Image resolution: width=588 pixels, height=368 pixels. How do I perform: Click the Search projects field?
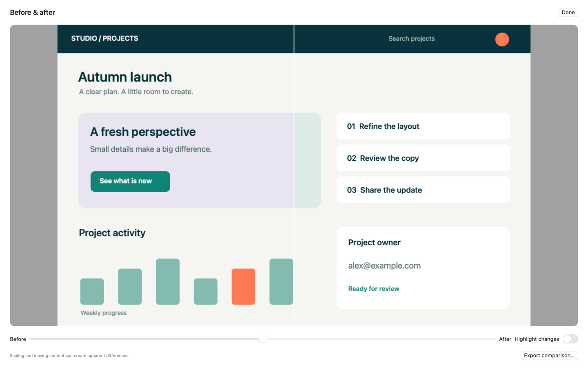click(412, 38)
